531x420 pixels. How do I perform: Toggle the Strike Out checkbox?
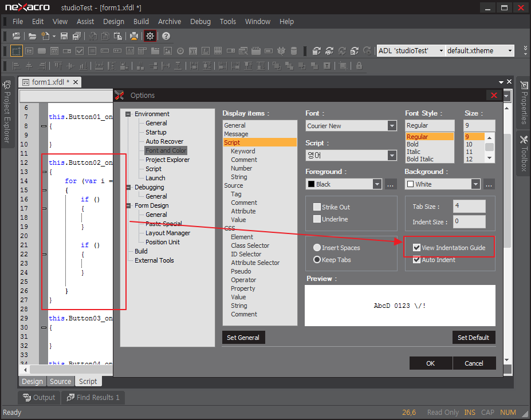tap(317, 207)
